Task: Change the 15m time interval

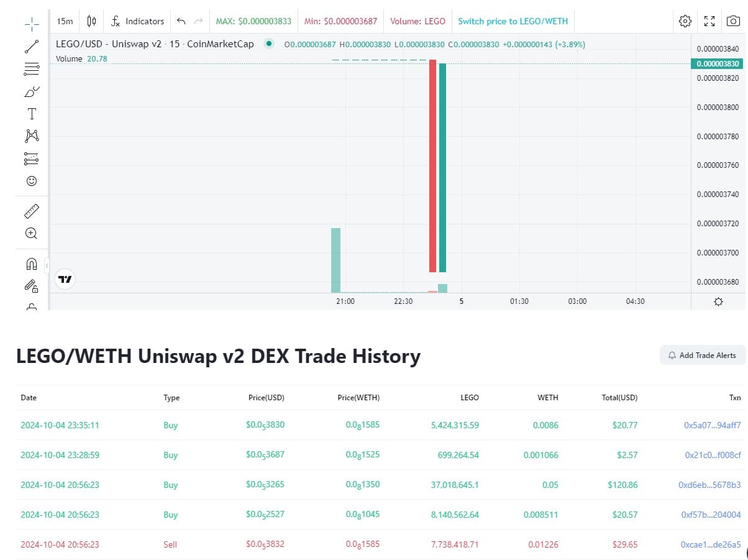Action: [x=65, y=21]
